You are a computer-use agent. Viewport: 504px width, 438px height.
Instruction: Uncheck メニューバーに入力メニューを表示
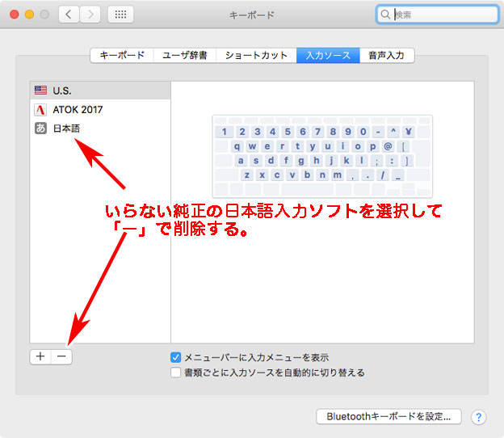pyautogui.click(x=176, y=357)
